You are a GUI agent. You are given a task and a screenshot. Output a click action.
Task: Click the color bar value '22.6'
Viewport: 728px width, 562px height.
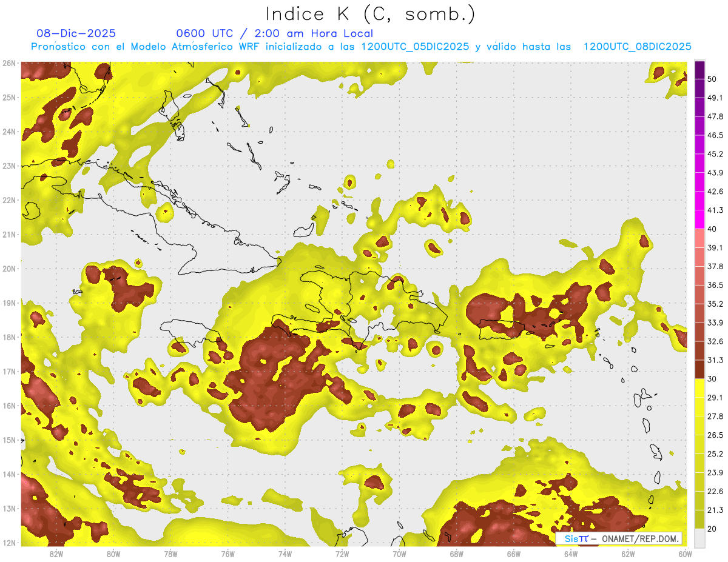click(x=715, y=491)
